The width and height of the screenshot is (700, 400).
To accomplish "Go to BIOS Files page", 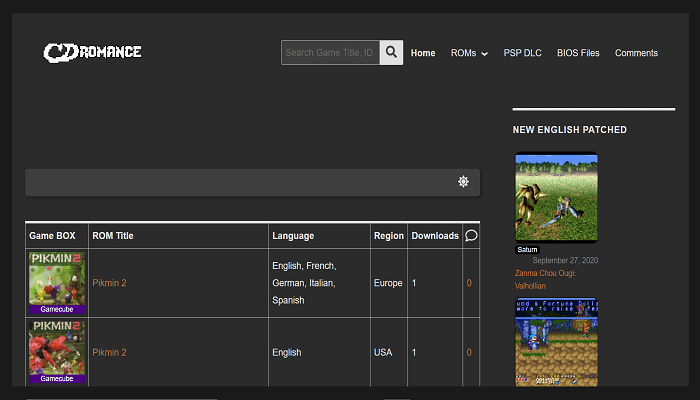I will 578,53.
